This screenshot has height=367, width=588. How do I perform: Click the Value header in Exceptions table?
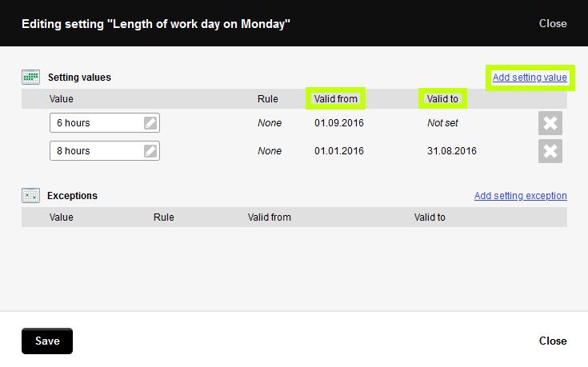(61, 217)
